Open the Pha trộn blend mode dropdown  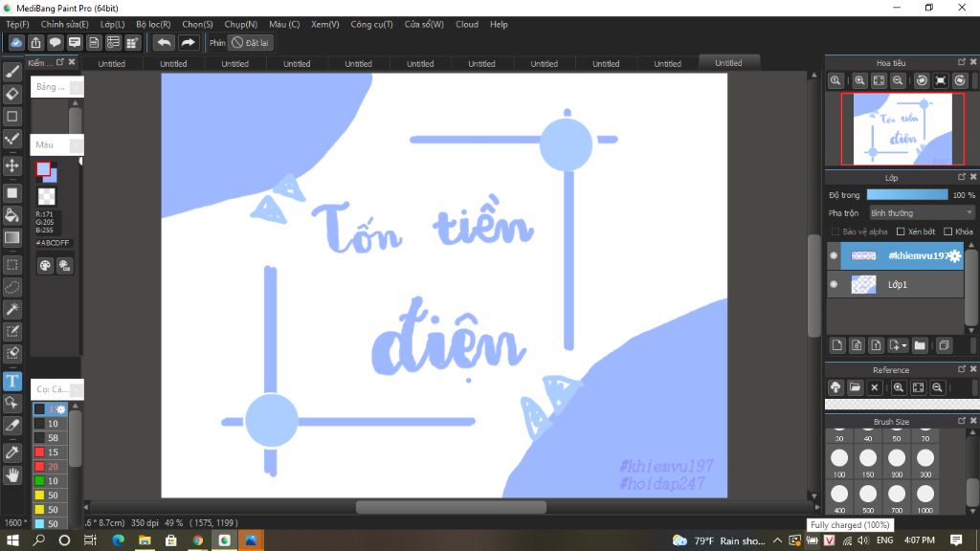[x=922, y=213]
